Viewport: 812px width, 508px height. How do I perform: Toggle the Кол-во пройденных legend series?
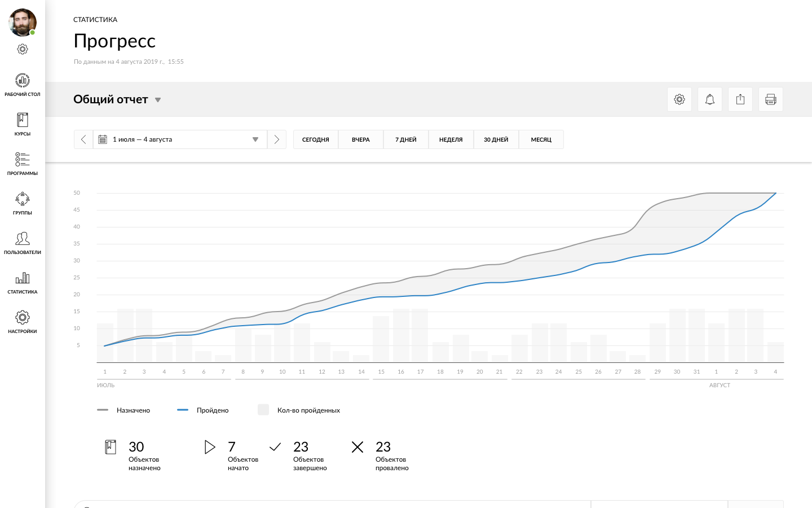[x=299, y=410]
